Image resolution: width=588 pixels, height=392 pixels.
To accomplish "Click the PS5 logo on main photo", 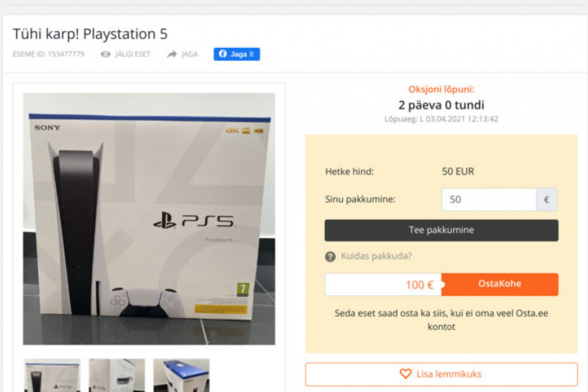I will [x=194, y=220].
